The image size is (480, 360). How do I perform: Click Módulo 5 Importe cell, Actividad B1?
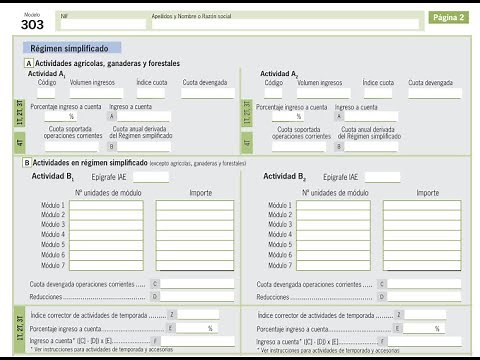tap(195, 245)
